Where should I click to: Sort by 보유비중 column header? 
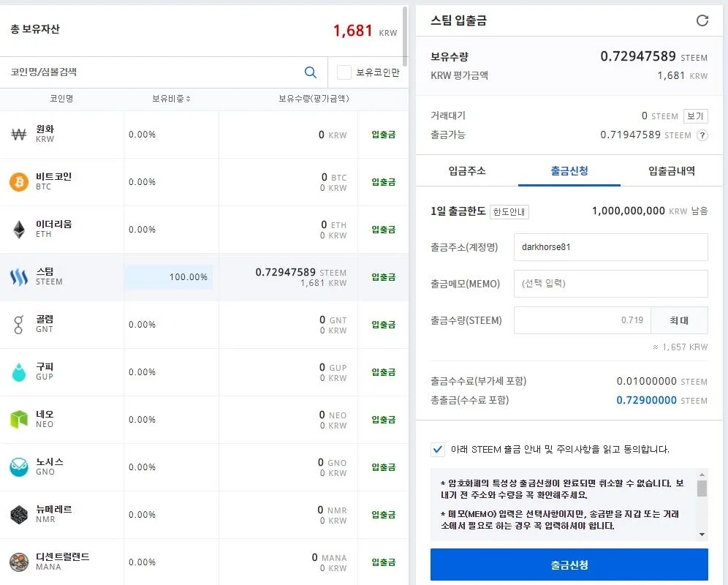pyautogui.click(x=171, y=99)
